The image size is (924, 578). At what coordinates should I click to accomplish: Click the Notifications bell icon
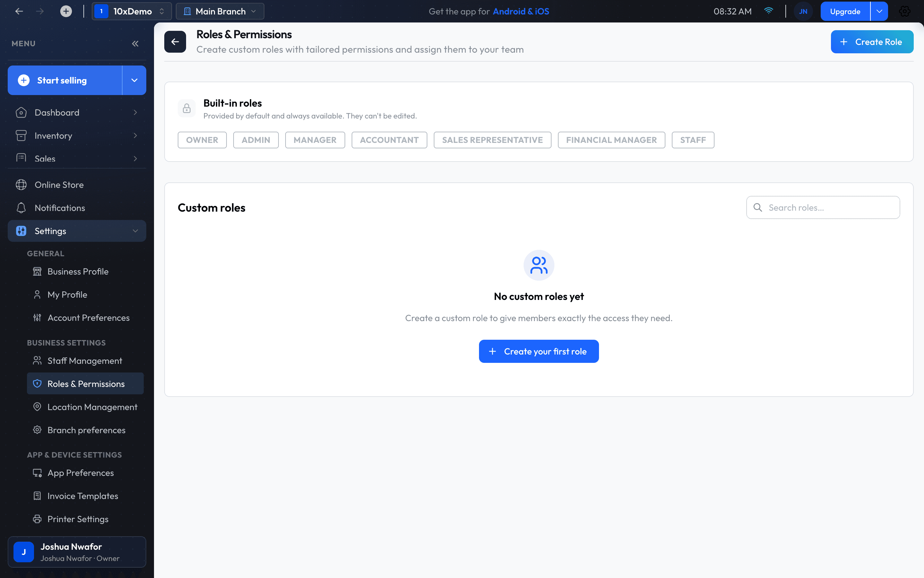[x=21, y=207]
